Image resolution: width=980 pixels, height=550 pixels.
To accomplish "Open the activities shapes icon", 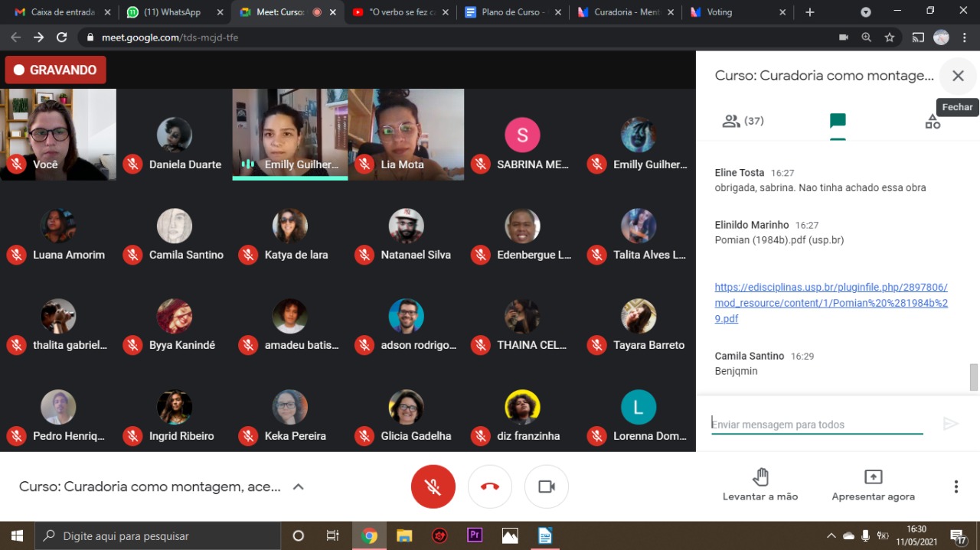I will click(x=932, y=122).
